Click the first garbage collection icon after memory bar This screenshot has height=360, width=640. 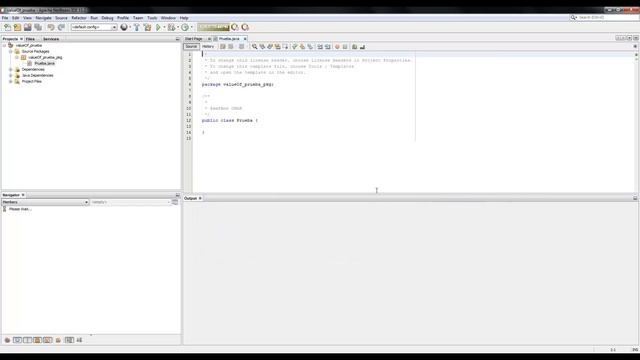235,27
